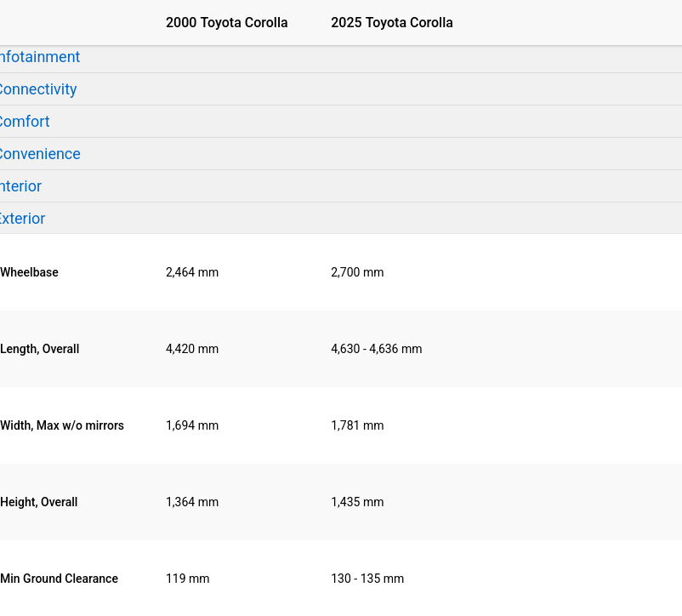Image resolution: width=682 pixels, height=616 pixels.
Task: Expand the Interior section
Action: tap(20, 186)
